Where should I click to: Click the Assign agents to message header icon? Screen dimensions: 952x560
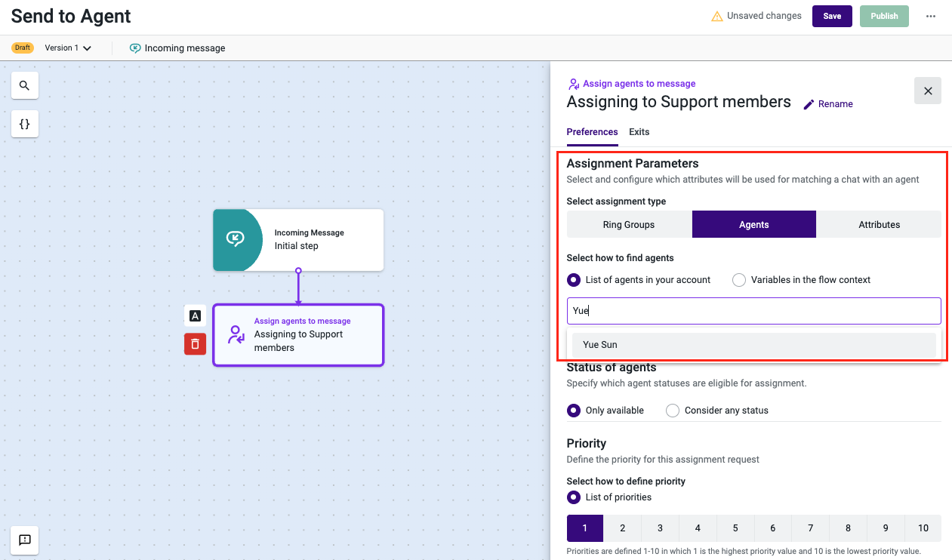(574, 84)
